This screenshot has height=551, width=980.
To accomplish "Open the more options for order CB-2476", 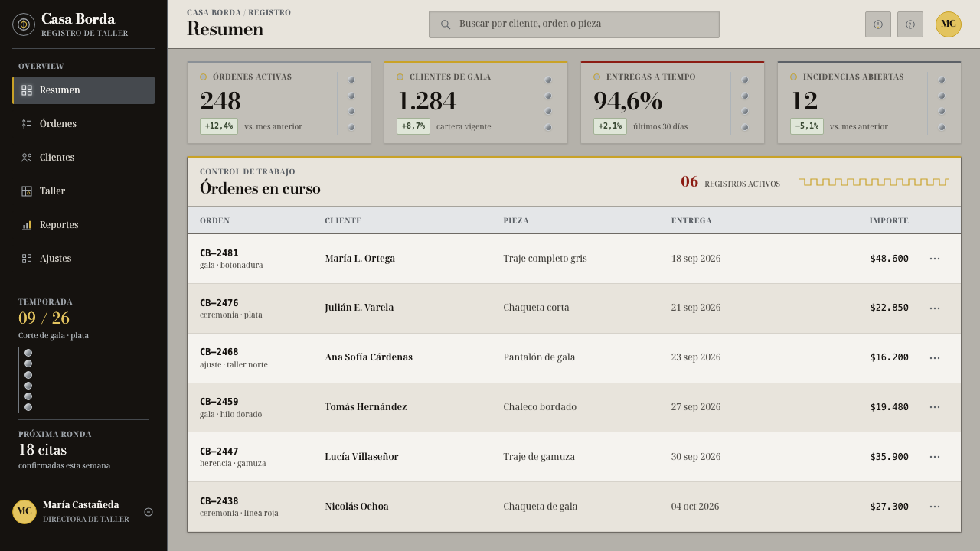I will click(935, 308).
